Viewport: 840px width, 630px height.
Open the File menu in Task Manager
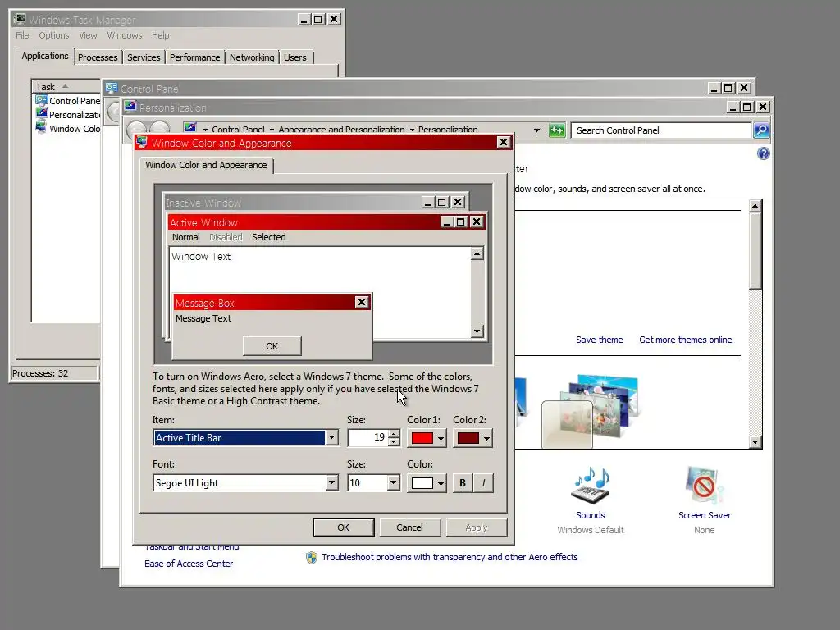point(22,35)
